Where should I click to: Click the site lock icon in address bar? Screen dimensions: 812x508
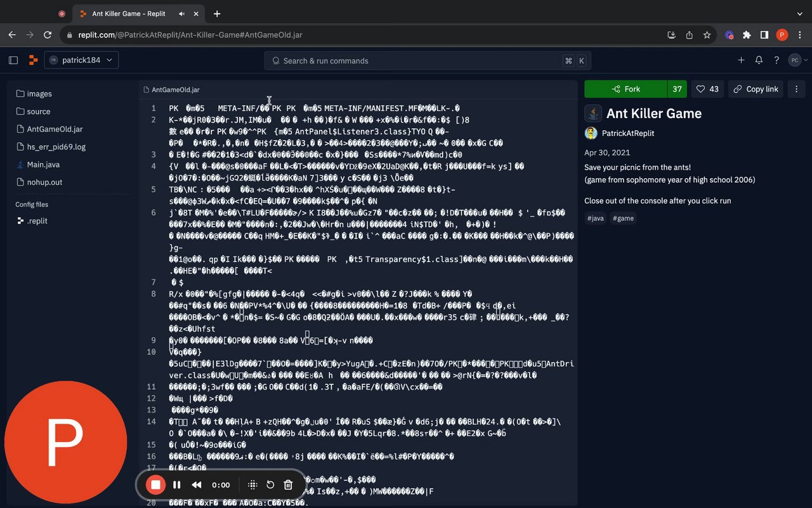(x=69, y=35)
